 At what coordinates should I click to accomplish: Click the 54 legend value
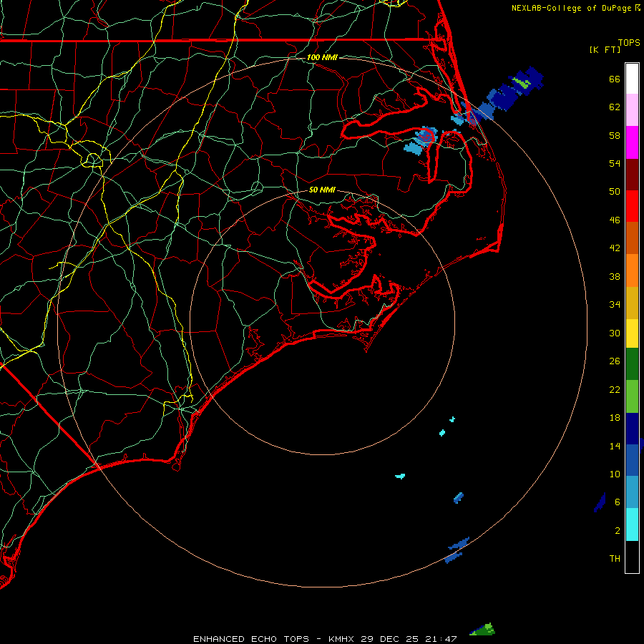click(x=615, y=163)
